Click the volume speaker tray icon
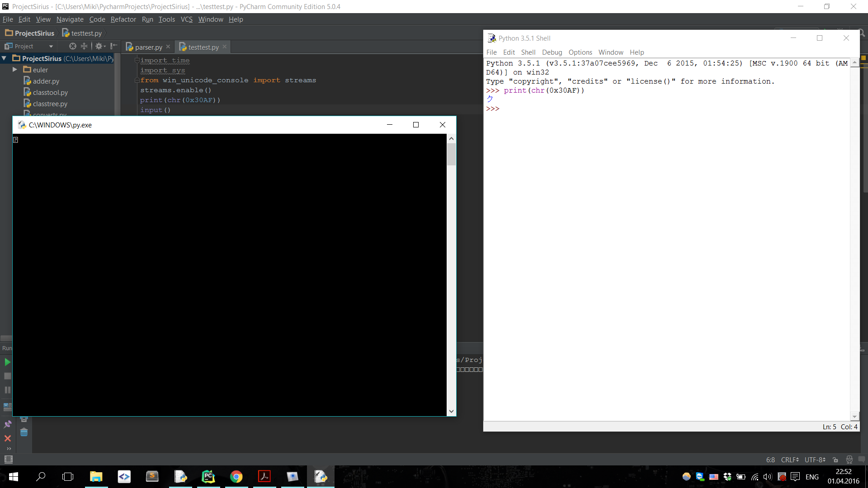 768,477
